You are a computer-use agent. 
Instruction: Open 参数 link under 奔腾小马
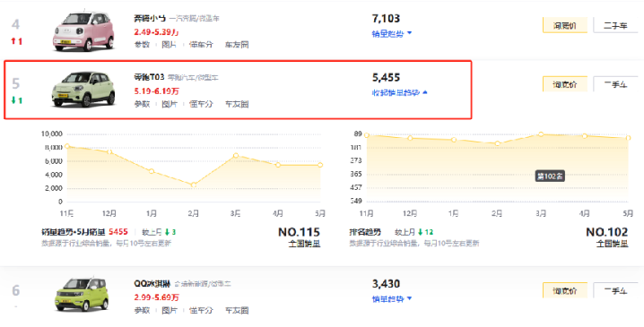tap(142, 44)
